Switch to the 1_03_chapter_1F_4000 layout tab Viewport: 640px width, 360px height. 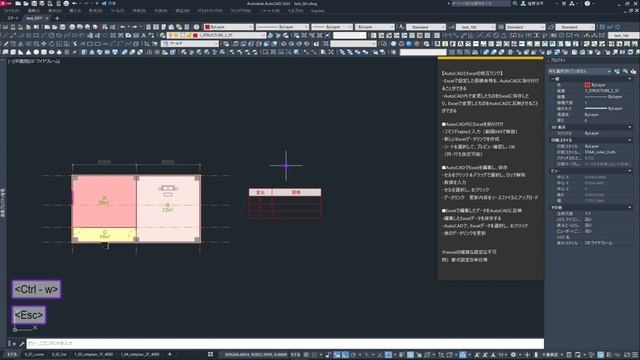click(x=93, y=355)
